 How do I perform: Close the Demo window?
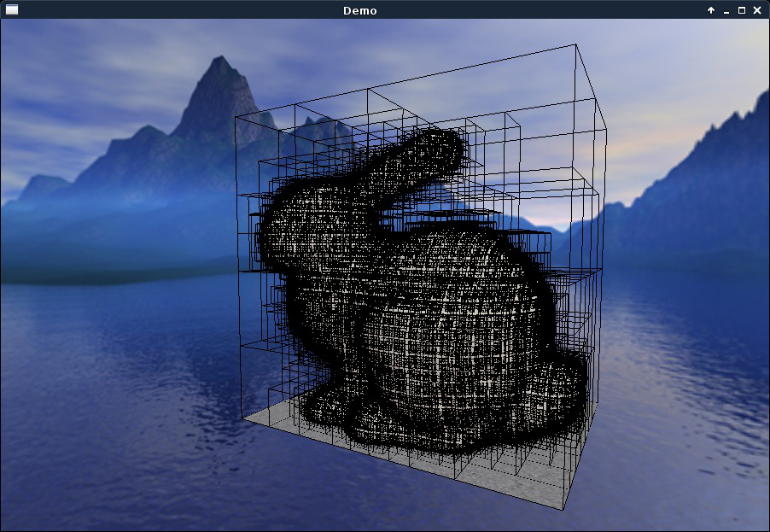757,10
